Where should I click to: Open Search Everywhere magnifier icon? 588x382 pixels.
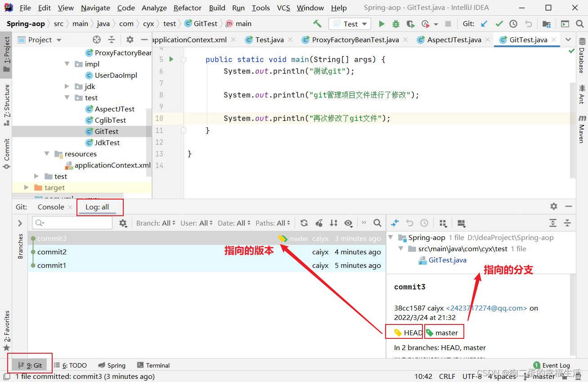579,24
